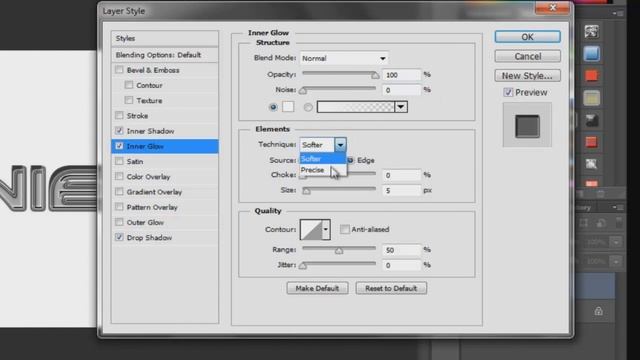Viewport: 640px width, 360px height.
Task: Click the Choke value field
Action: pyautogui.click(x=401, y=175)
